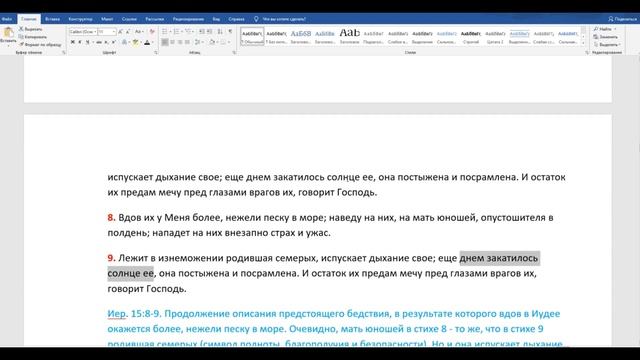Apply the large Заголовок title style
The width and height of the screenshot is (640, 360).
click(x=349, y=36)
